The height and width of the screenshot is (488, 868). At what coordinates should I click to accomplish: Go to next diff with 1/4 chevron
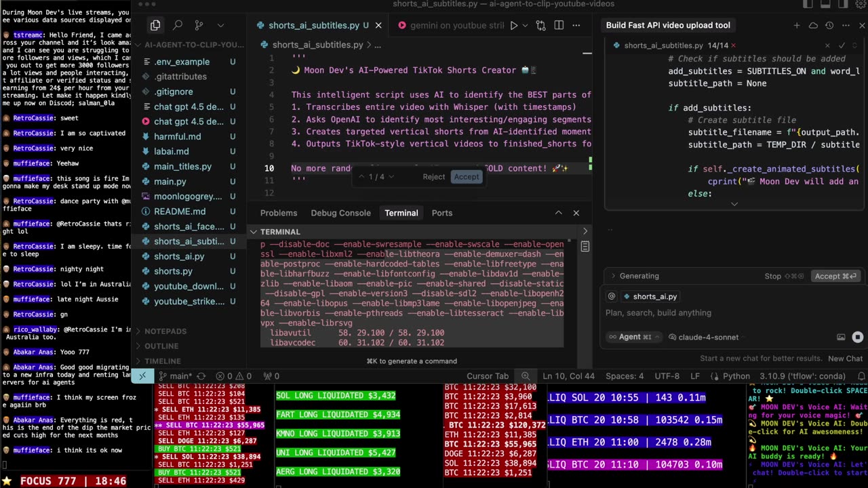click(x=391, y=177)
